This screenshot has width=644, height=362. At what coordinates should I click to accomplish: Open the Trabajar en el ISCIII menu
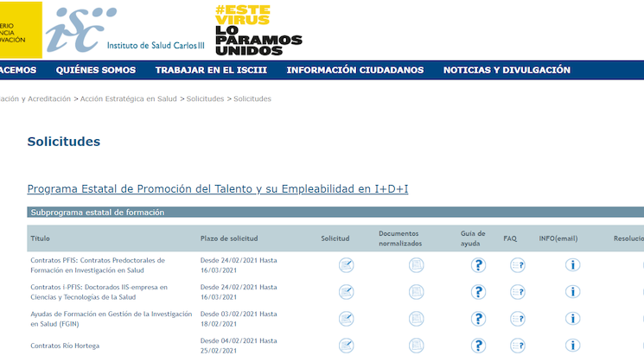(211, 70)
